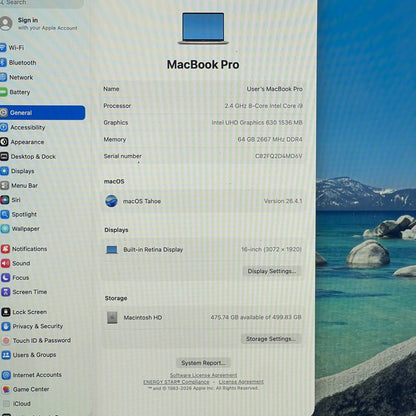Select the Siri sidebar icon
The height and width of the screenshot is (416, 416).
[x=4, y=200]
